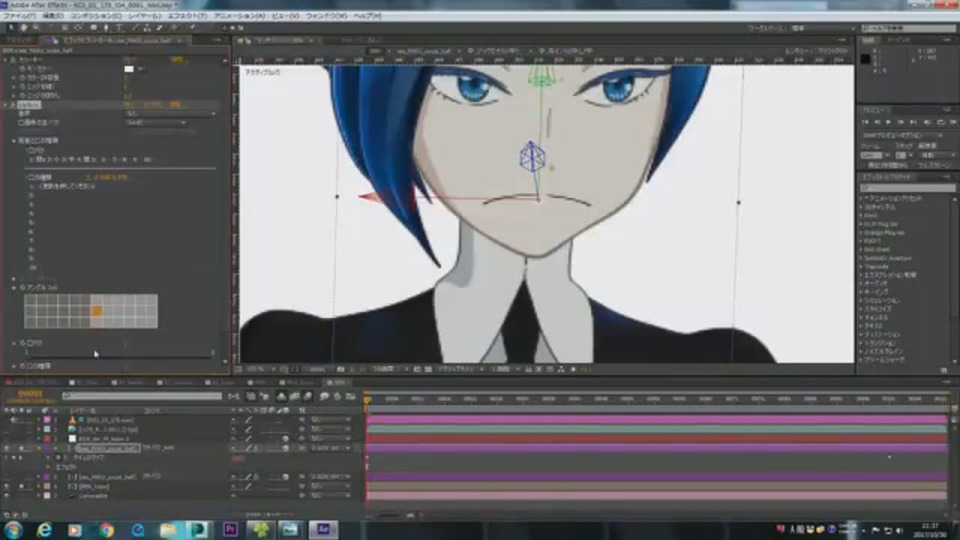
Task: Expand layer 3 properties in timeline
Action: (39, 438)
